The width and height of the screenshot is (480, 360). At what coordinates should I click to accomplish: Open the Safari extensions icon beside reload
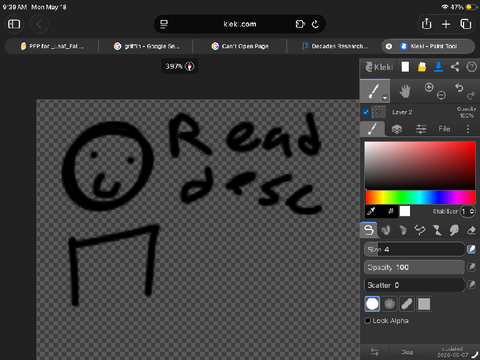[x=300, y=24]
